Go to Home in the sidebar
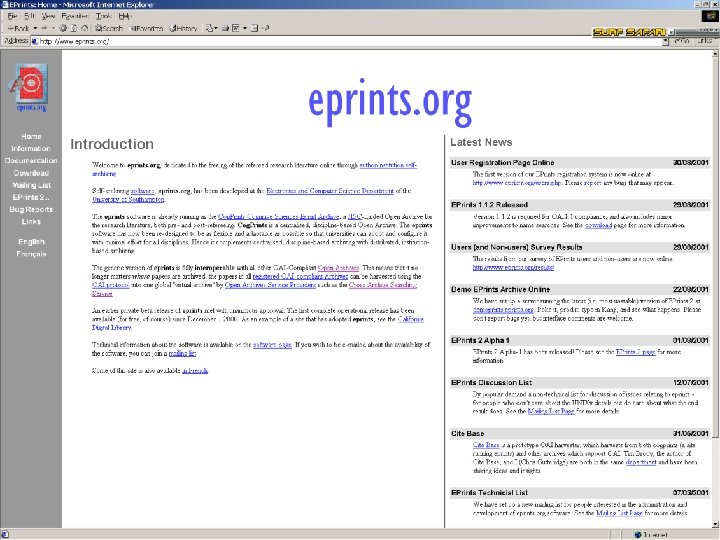 [31, 136]
